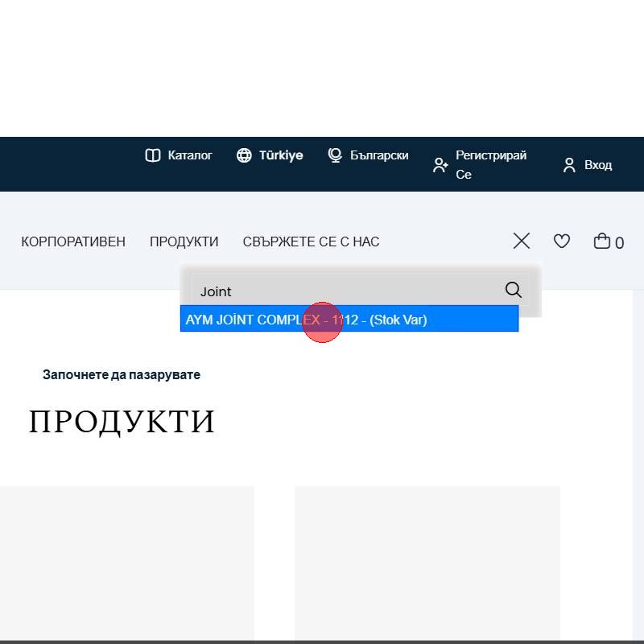Go to СВЪРЖЕТЕ СЕ С НАС
This screenshot has height=644, width=644.
click(x=311, y=242)
